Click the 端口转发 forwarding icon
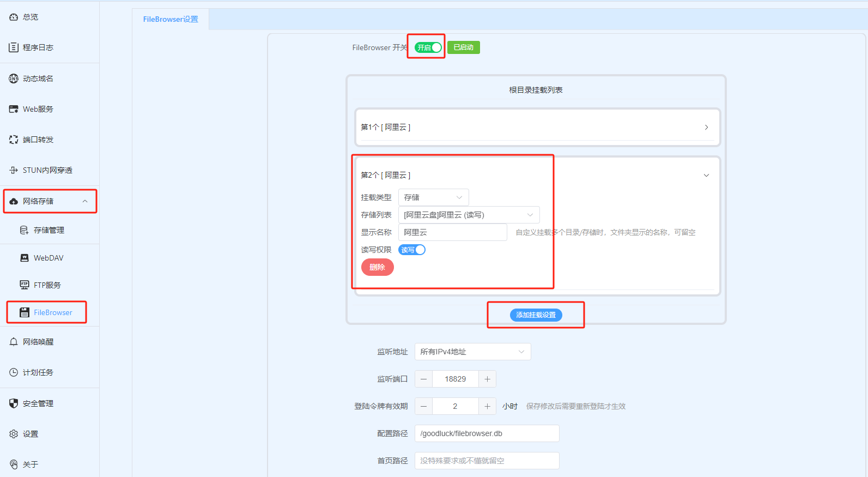Viewport: 868px width, 477px height. tap(14, 140)
